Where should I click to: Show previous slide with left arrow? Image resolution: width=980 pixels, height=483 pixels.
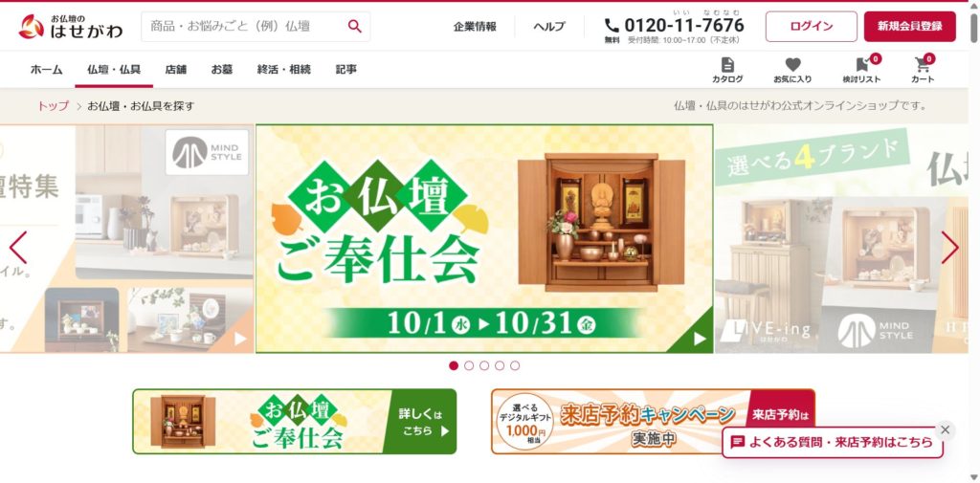tap(17, 248)
